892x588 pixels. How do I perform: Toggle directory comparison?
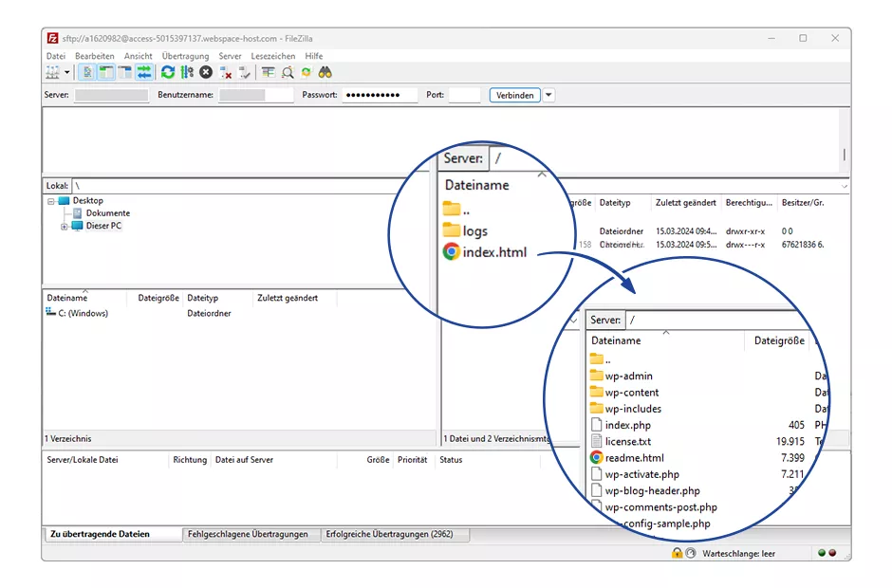tap(288, 72)
